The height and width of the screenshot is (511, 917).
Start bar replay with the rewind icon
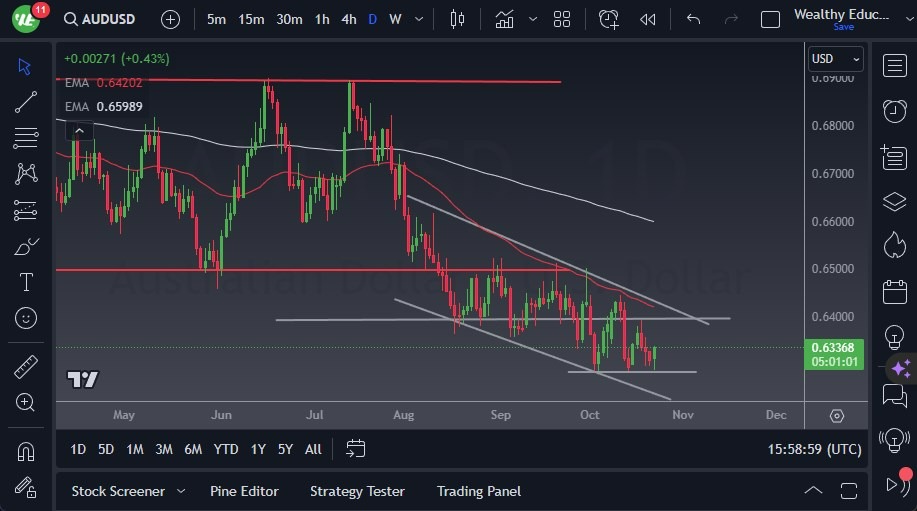[x=647, y=19]
